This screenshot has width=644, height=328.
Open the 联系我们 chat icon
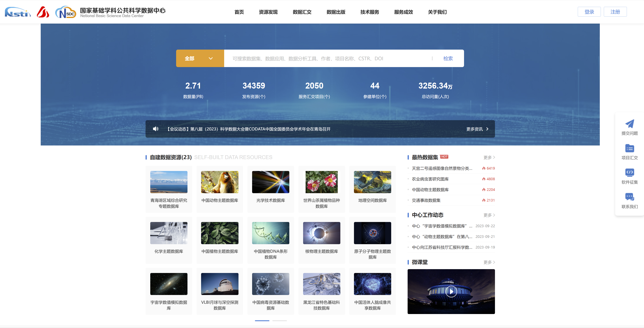(629, 197)
